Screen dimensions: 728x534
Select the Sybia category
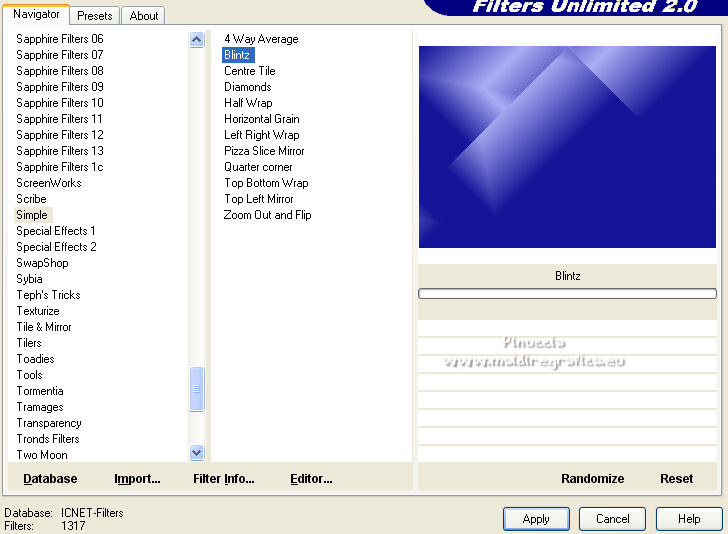29,279
